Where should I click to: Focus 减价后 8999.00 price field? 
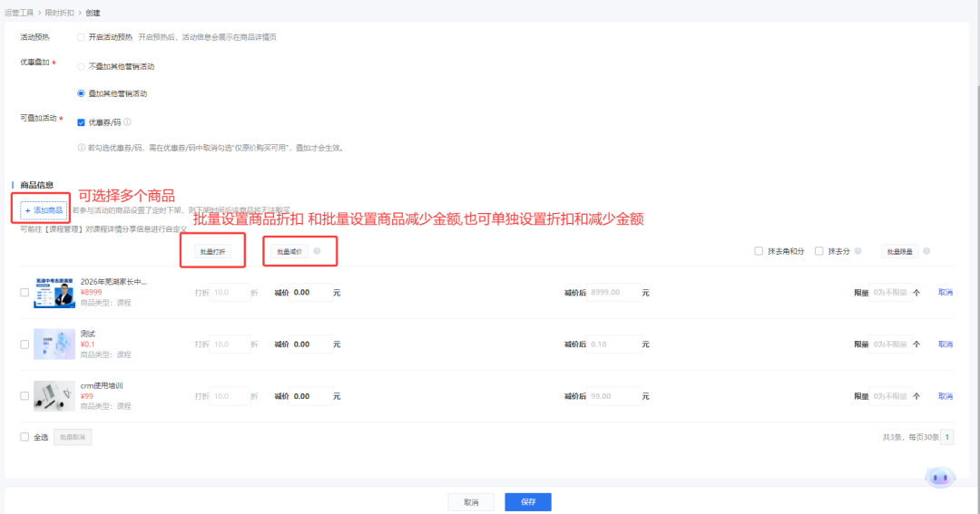[613, 292]
